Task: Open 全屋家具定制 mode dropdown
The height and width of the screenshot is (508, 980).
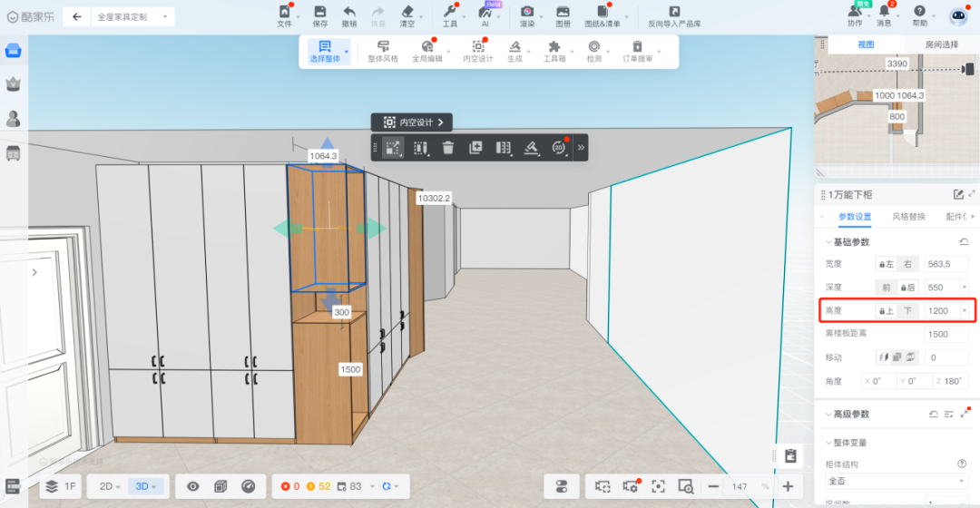Action: (132, 17)
